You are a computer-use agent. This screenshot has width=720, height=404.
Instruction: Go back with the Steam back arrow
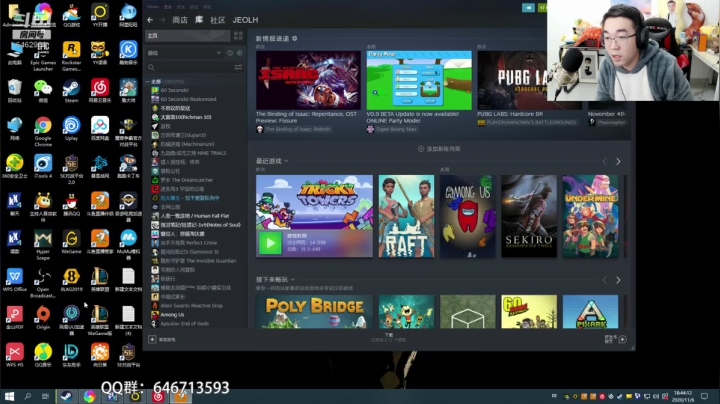pyautogui.click(x=150, y=20)
